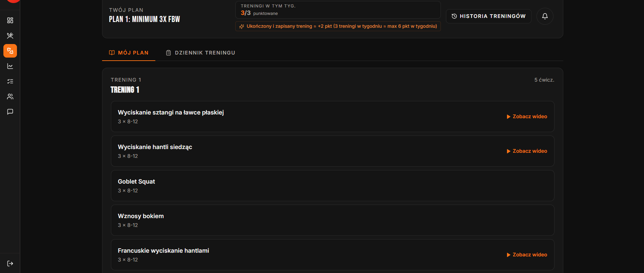This screenshot has width=644, height=273.
Task: Select the Wznosy bokiem exercise card
Action: pos(332,220)
